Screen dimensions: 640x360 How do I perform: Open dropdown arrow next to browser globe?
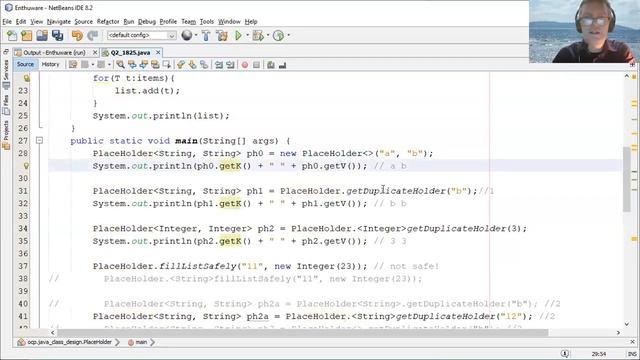tap(196, 36)
